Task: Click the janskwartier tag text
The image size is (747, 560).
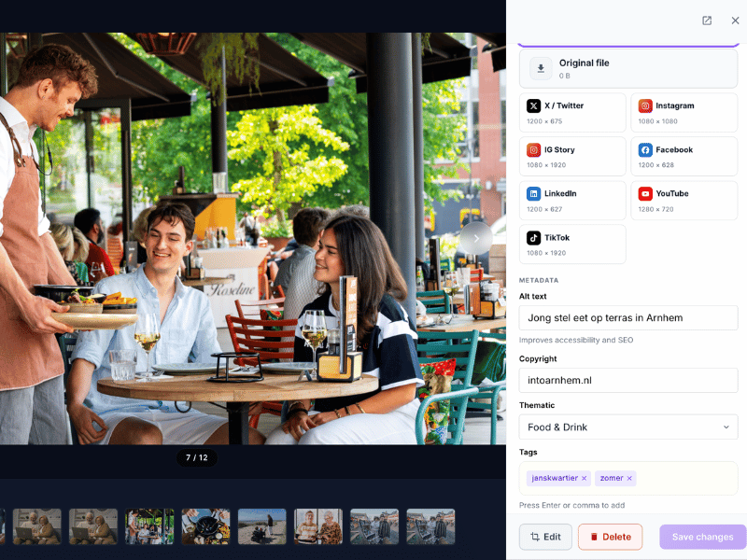Action: click(x=555, y=478)
